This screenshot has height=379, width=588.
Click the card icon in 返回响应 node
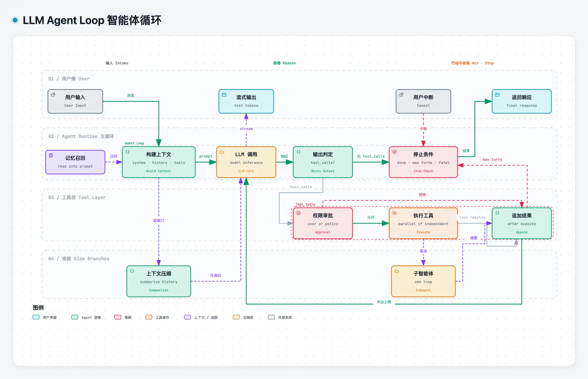point(497,95)
